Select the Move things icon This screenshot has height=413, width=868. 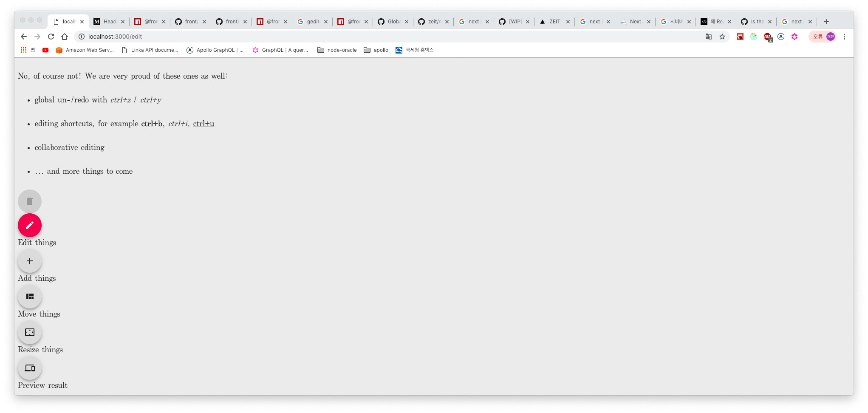click(x=29, y=297)
